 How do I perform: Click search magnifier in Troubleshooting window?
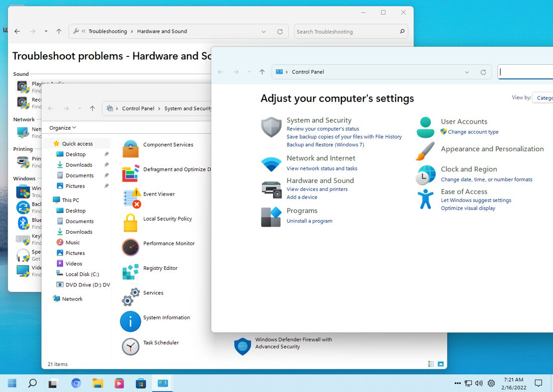pos(402,31)
